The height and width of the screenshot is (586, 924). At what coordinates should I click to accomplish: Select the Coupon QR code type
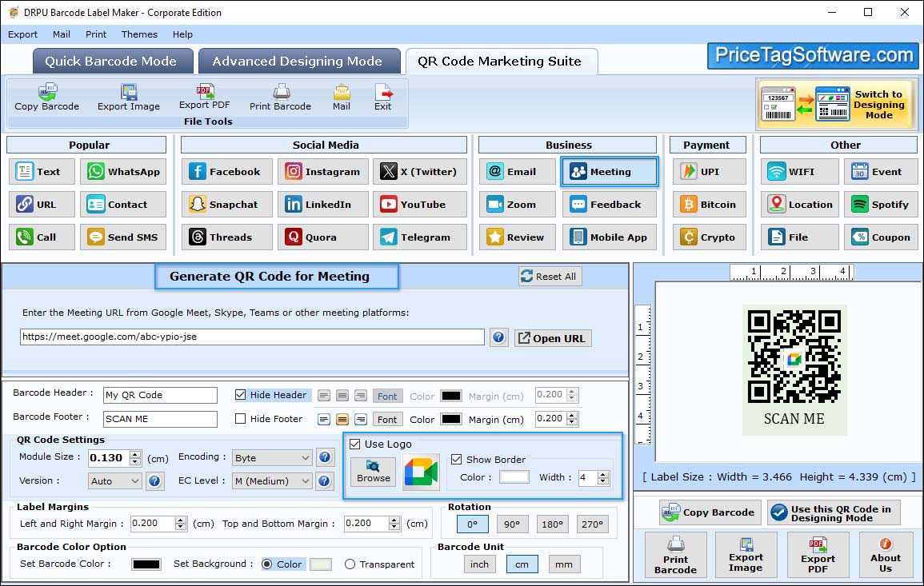(881, 237)
